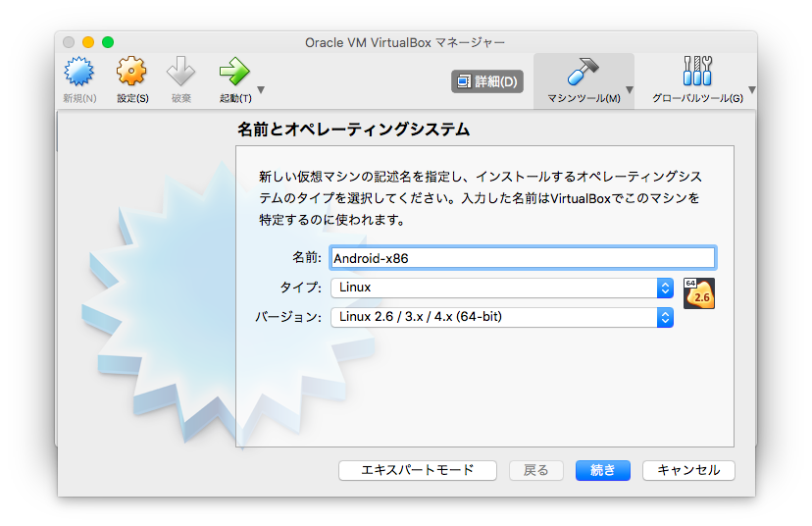Viewport: 812px width, 526px height.
Task: Click the 新規(N) new machine icon
Action: coord(79,72)
